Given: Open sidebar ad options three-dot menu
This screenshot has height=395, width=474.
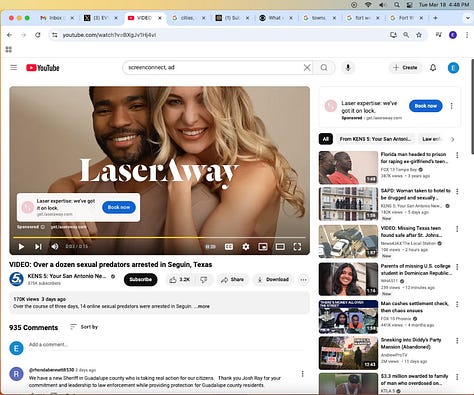Looking at the screenshot, I should point(452,106).
